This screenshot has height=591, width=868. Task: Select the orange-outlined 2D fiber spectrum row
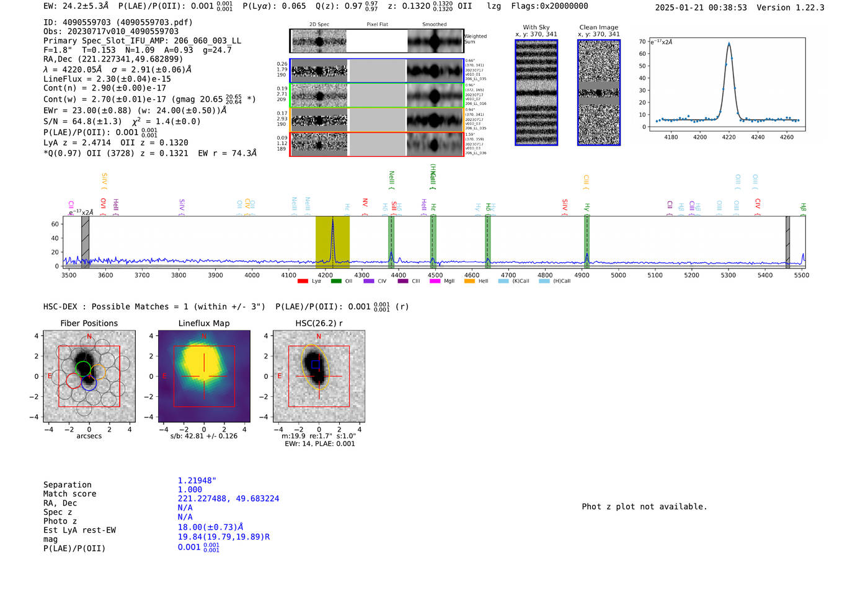pos(377,120)
